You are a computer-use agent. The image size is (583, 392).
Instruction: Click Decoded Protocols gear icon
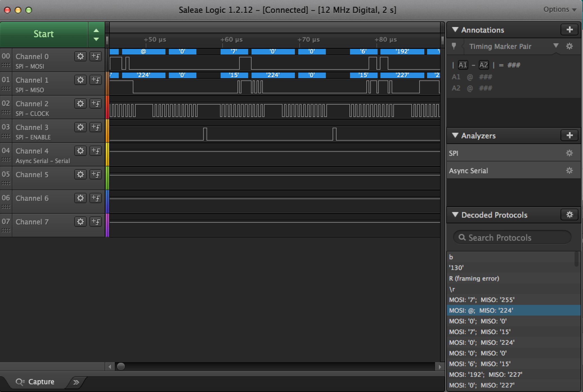[569, 215]
